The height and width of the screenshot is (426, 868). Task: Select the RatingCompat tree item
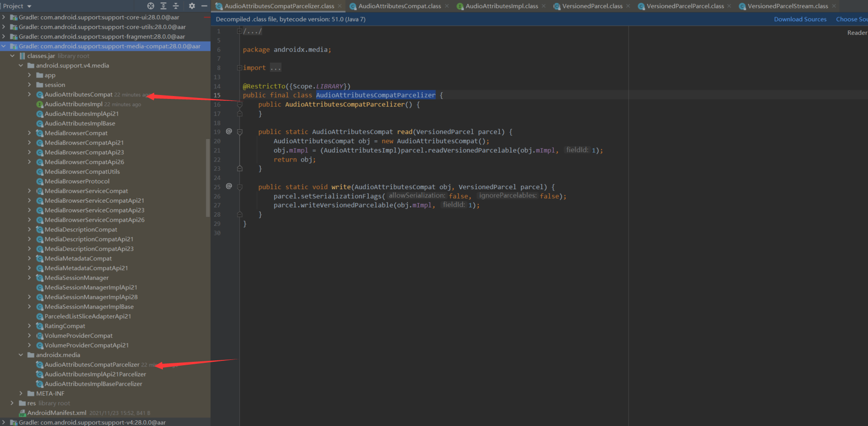point(65,326)
